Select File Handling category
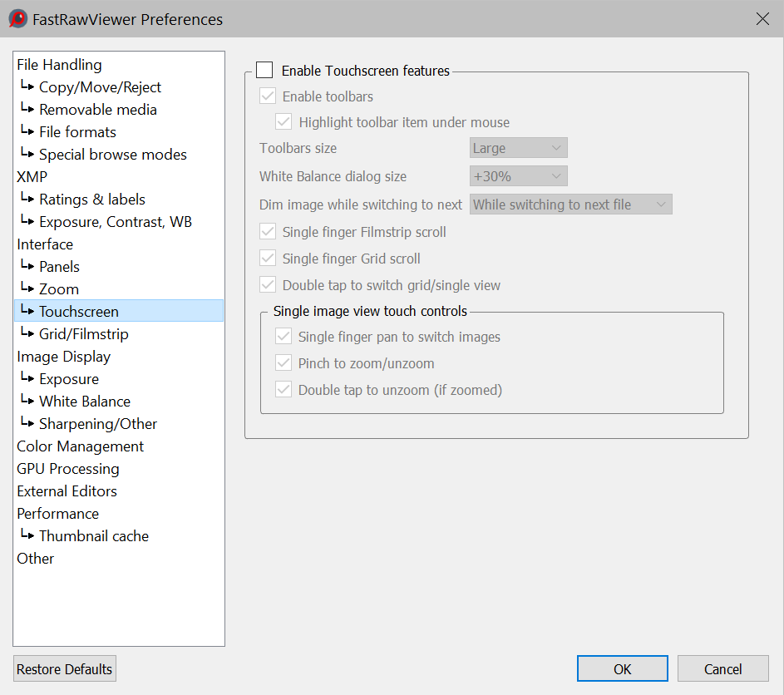The width and height of the screenshot is (784, 695). click(x=59, y=65)
